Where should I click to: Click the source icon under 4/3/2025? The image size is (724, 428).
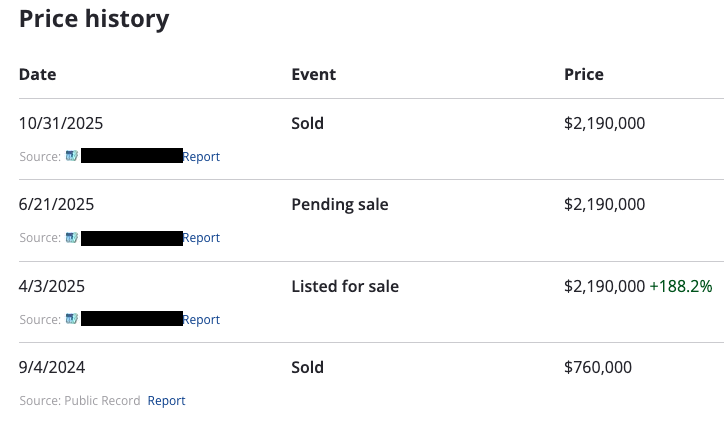[x=72, y=319]
